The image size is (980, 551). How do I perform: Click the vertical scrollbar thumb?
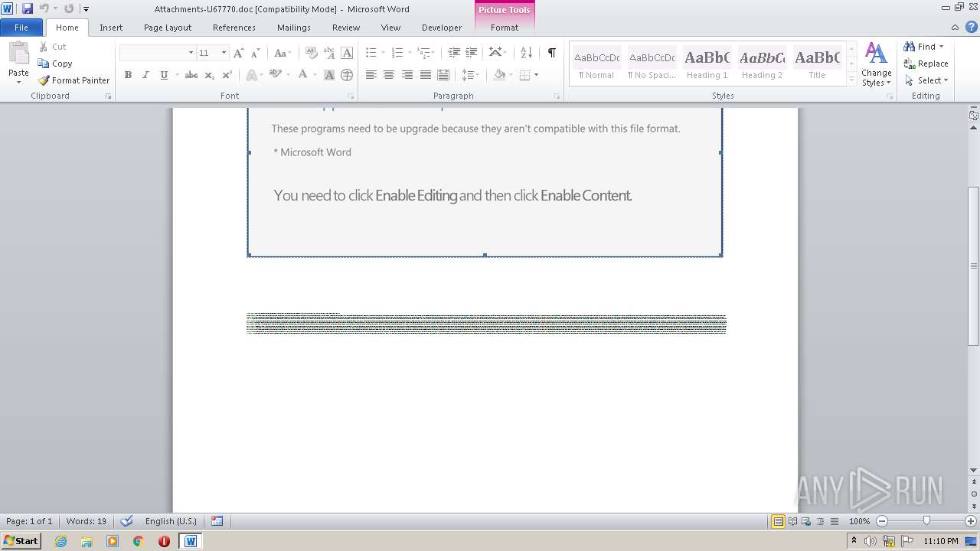click(974, 266)
